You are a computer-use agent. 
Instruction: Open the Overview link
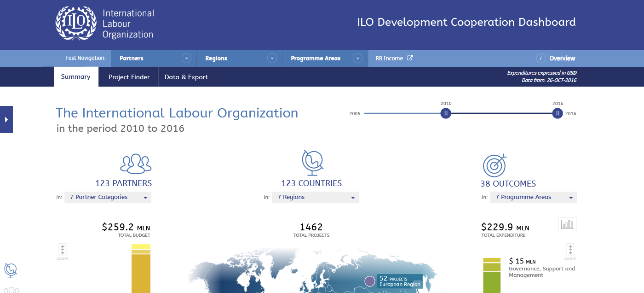click(562, 58)
